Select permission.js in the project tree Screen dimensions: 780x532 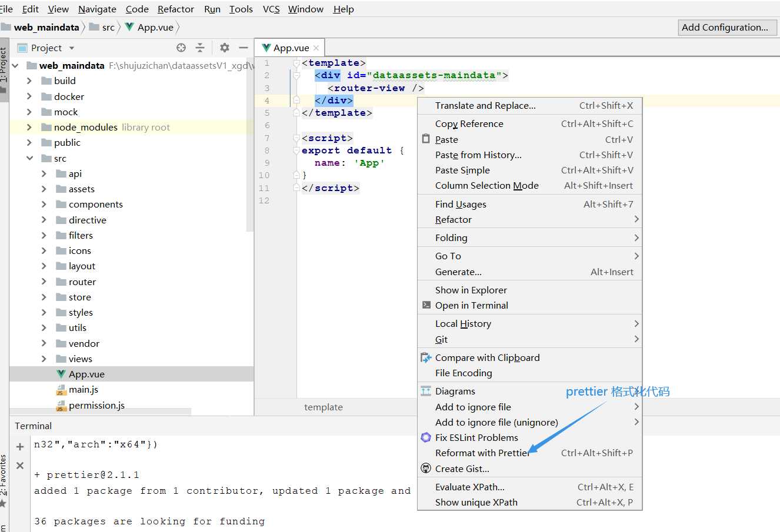(96, 406)
